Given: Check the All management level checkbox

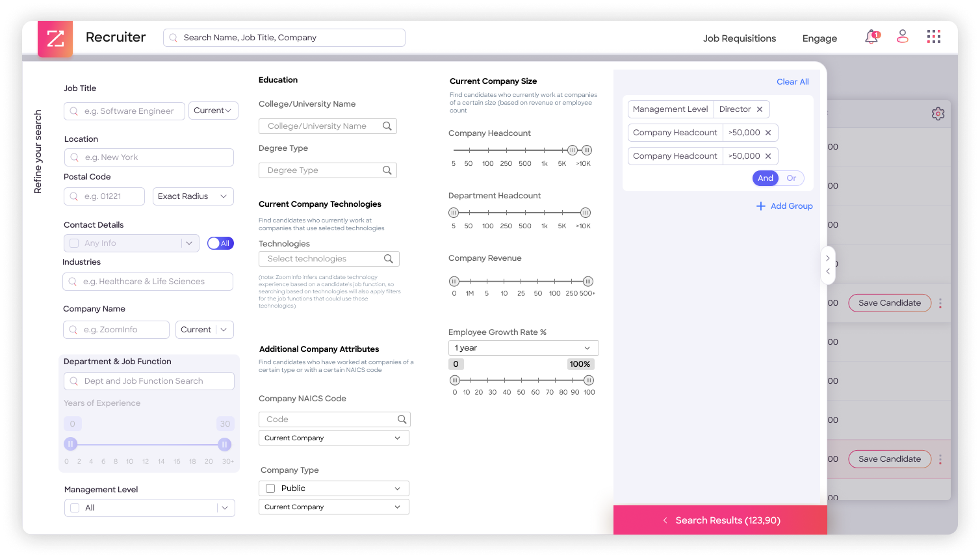Looking at the screenshot, I should (x=75, y=508).
